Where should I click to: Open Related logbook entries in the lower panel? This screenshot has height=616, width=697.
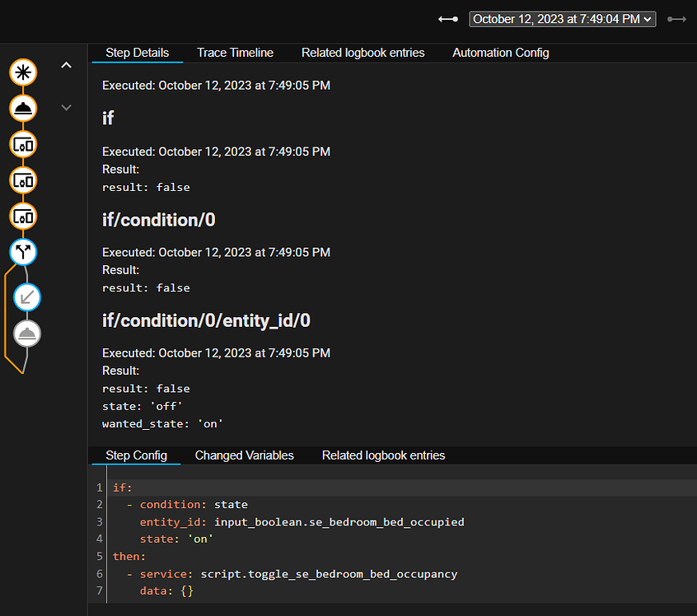(x=383, y=455)
